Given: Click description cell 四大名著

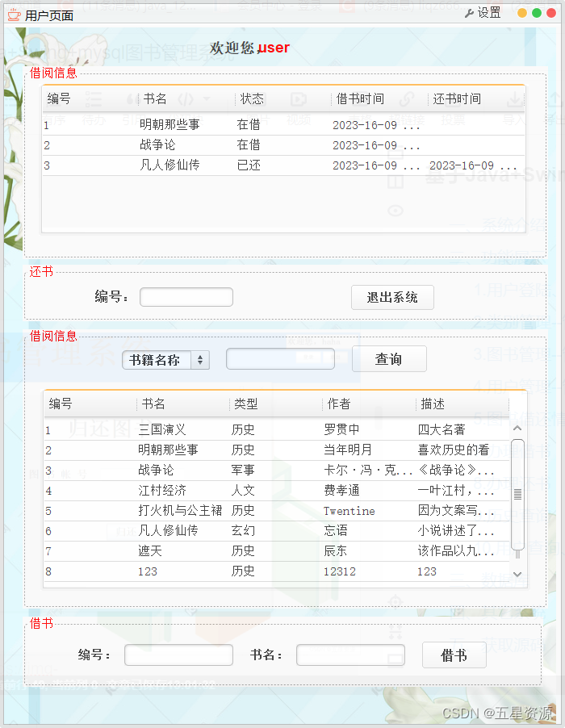Looking at the screenshot, I should (442, 430).
